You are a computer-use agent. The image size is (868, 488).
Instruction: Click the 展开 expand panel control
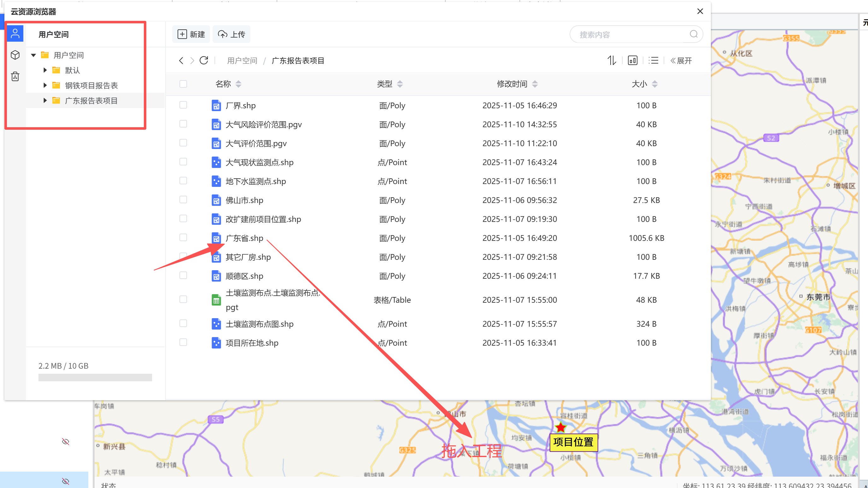[x=681, y=61]
